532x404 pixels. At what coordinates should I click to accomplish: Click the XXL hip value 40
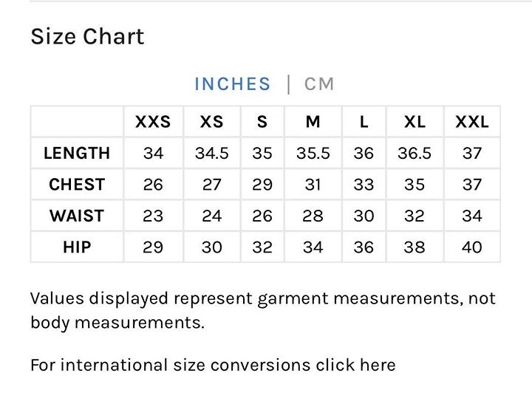(x=472, y=247)
